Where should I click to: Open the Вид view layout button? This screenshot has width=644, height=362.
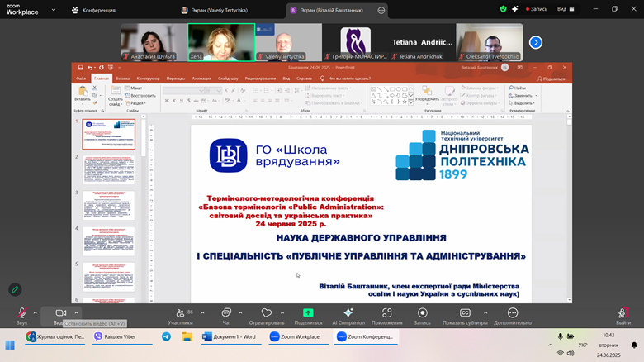[566, 9]
